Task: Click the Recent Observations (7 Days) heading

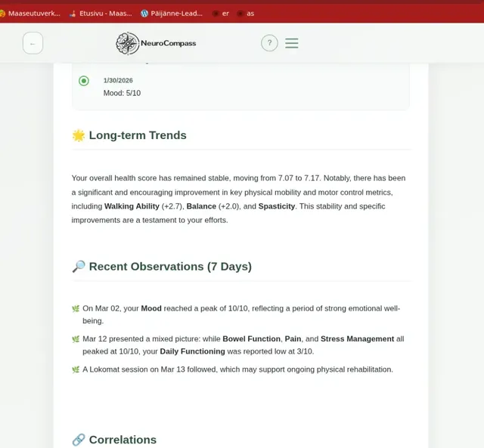Action: coord(170,267)
